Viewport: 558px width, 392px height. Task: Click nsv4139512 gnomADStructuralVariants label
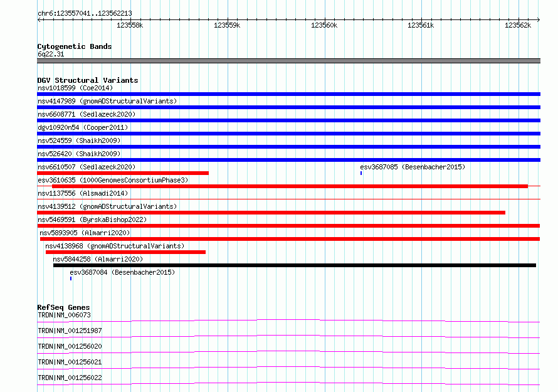click(107, 206)
